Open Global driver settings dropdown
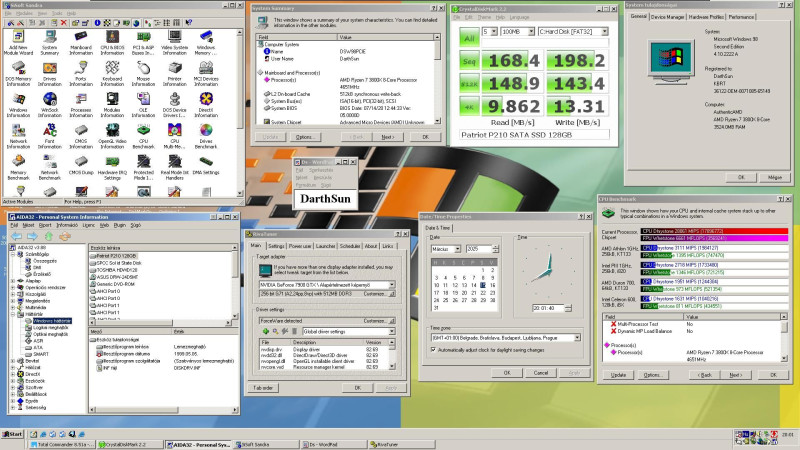This screenshot has width=800, height=450. (392, 332)
